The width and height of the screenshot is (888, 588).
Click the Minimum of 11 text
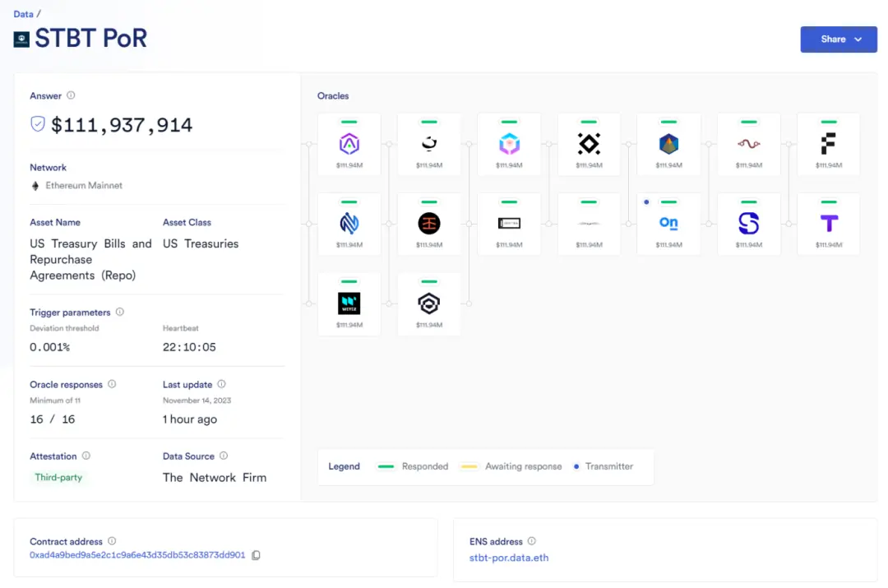(x=55, y=400)
